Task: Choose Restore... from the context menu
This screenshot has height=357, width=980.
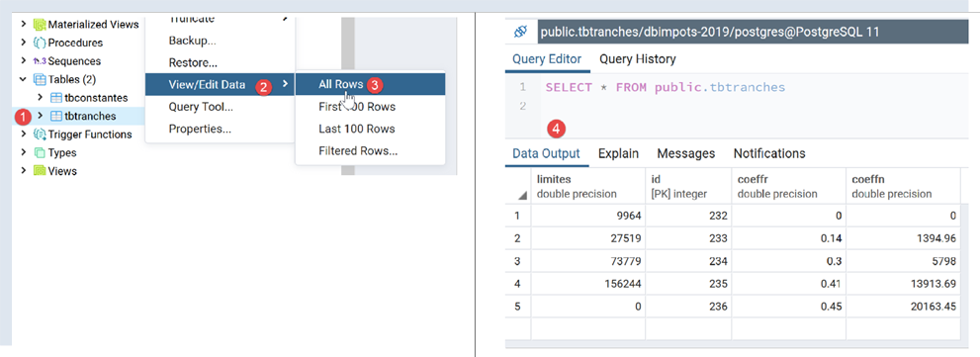Action: point(220,62)
